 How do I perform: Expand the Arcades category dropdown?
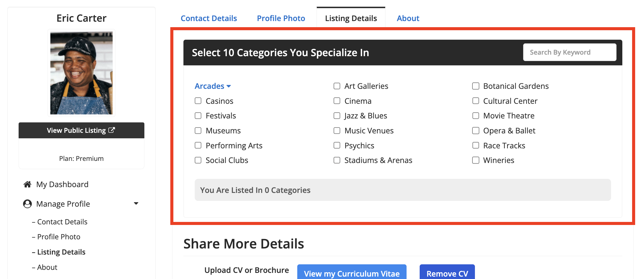click(x=213, y=86)
